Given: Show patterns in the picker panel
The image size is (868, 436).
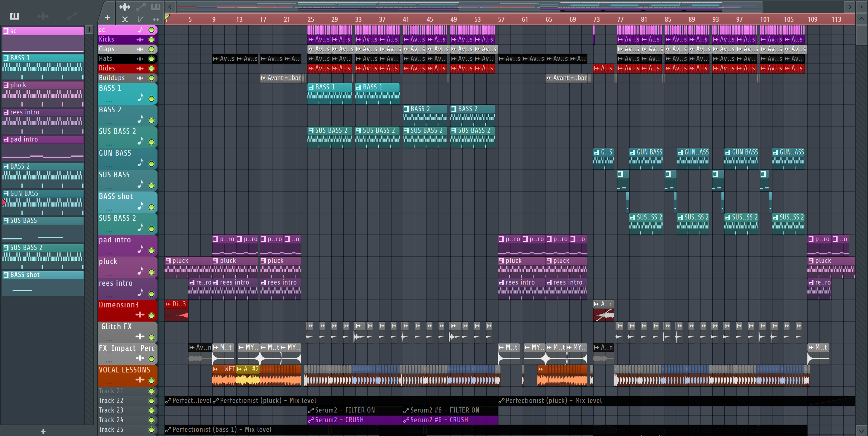Looking at the screenshot, I should tap(14, 16).
